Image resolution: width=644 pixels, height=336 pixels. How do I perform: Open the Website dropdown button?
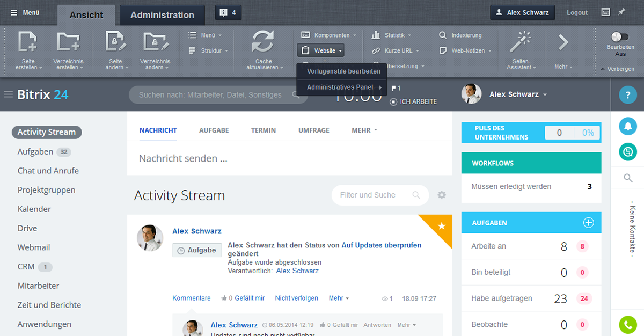tap(320, 50)
